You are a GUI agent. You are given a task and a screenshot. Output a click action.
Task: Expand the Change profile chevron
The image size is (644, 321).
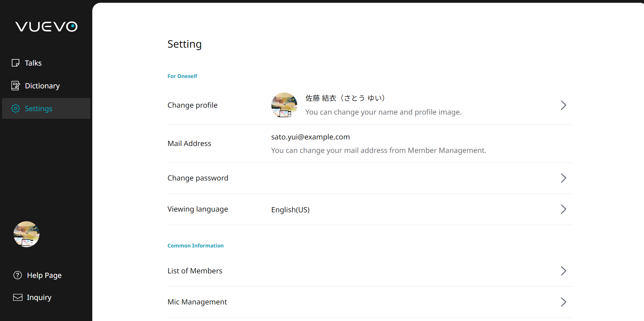[x=563, y=105]
